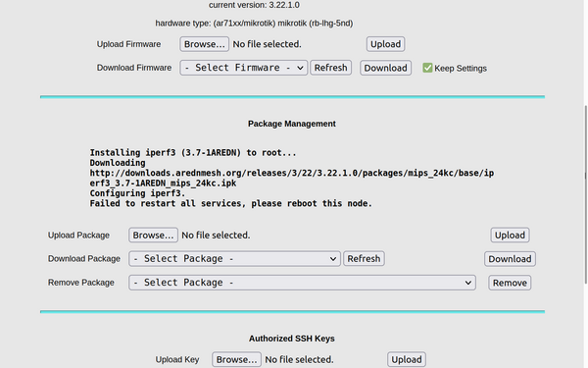The height and width of the screenshot is (368, 588).
Task: Browse for a firmware file to upload
Action: [x=204, y=44]
